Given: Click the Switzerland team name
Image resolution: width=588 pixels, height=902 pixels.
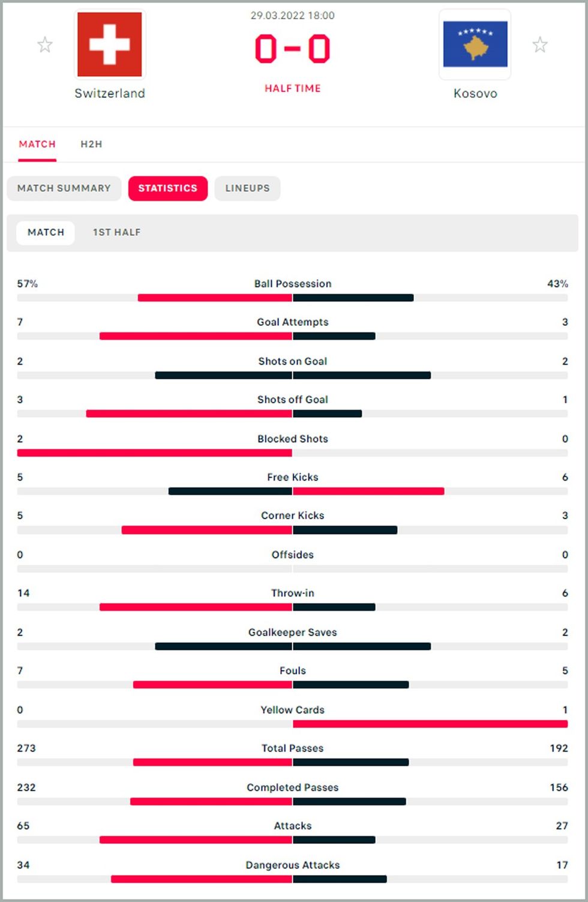Looking at the screenshot, I should tap(109, 93).
